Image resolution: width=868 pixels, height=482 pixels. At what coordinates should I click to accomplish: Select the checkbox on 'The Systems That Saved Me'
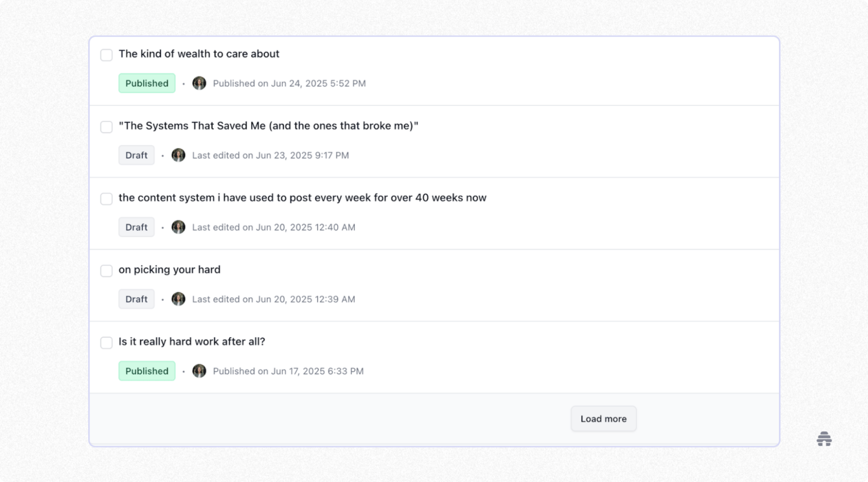tap(106, 126)
